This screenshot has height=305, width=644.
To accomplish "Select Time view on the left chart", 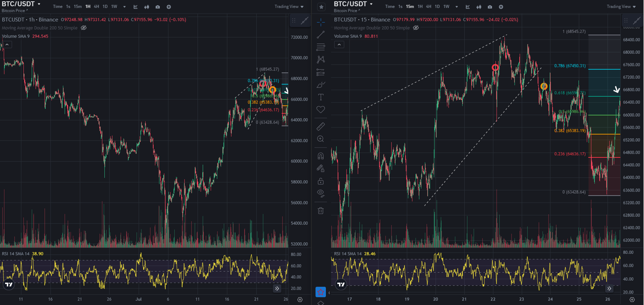I will pos(57,7).
